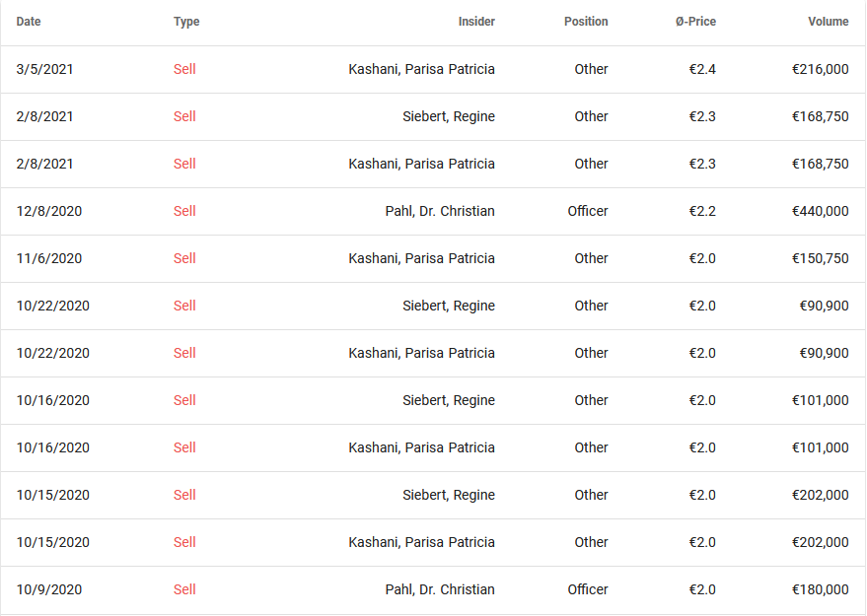867x616 pixels.
Task: Click the Insider column header
Action: coord(476,22)
